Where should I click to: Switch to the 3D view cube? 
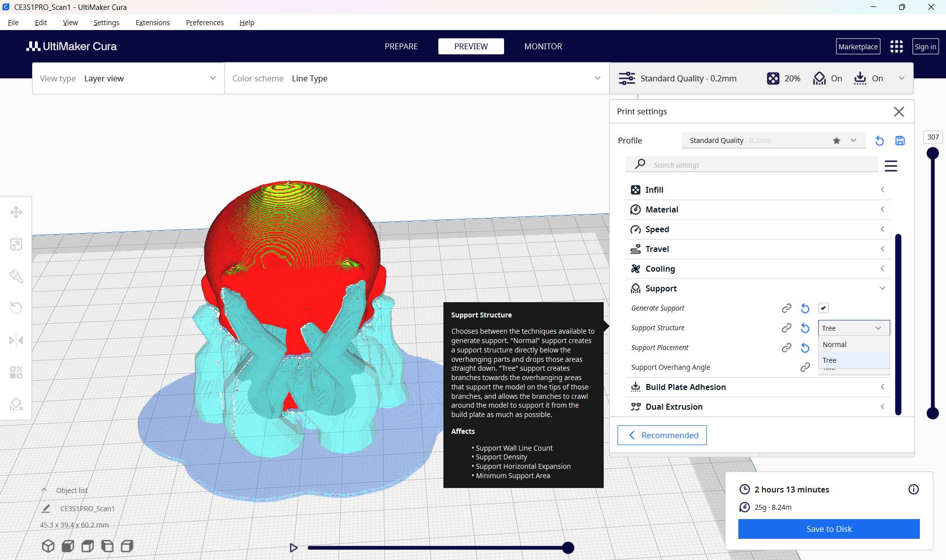coord(48,546)
